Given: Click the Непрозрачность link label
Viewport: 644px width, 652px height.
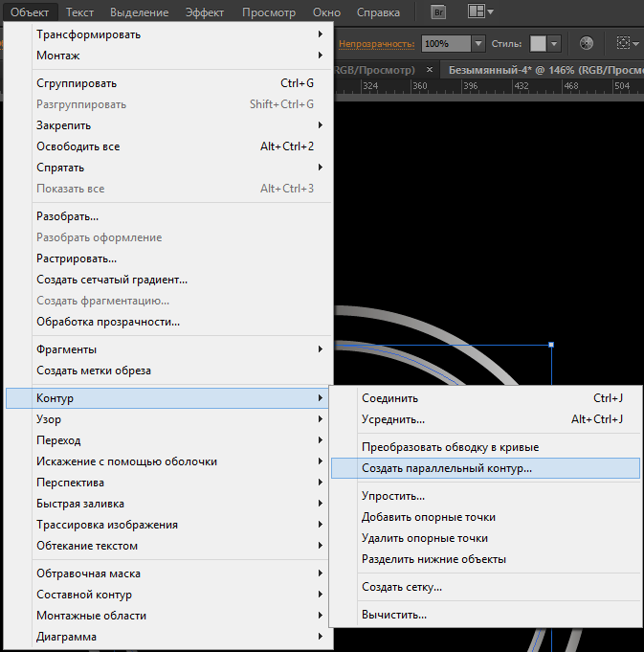Looking at the screenshot, I should tap(377, 44).
